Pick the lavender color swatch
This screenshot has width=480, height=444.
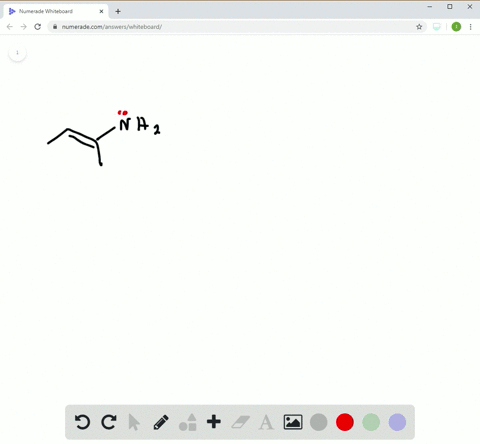397,422
